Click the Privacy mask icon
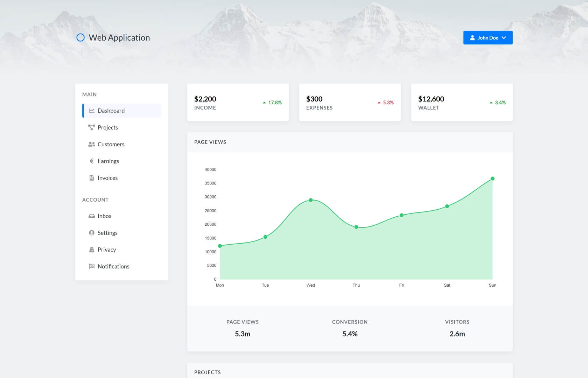Image resolution: width=588 pixels, height=378 pixels. 91,249
